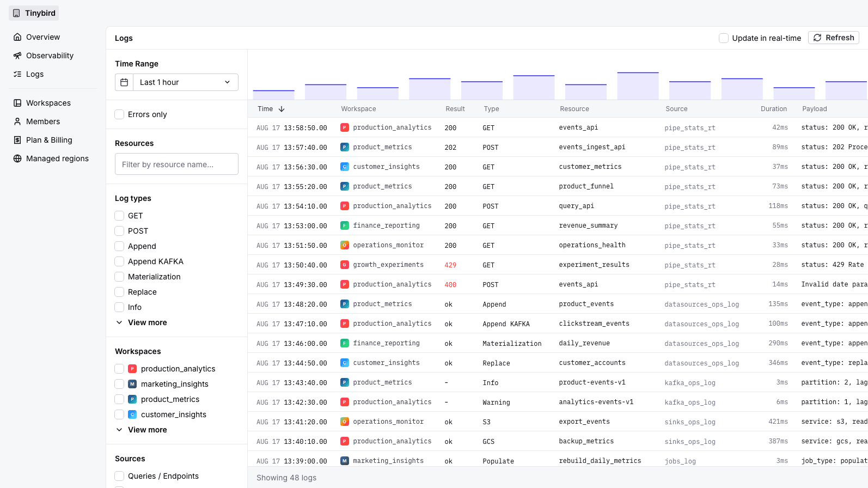Click the Logs list icon in sidebar
This screenshot has height=488, width=868.
point(17,74)
